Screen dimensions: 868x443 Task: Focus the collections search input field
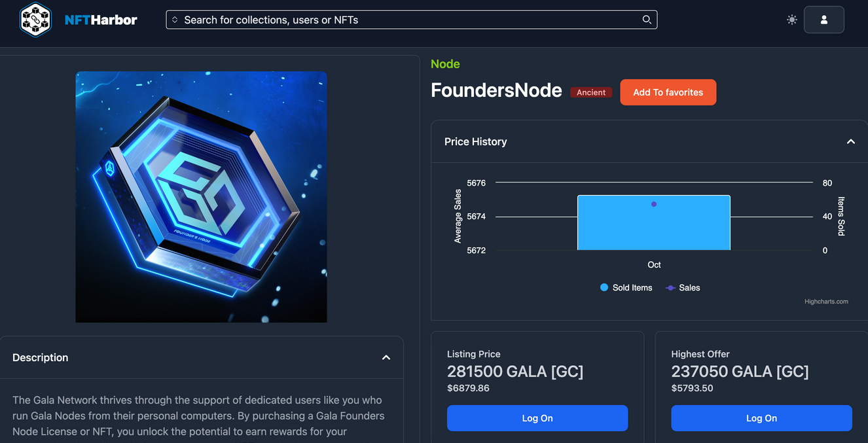coord(411,20)
